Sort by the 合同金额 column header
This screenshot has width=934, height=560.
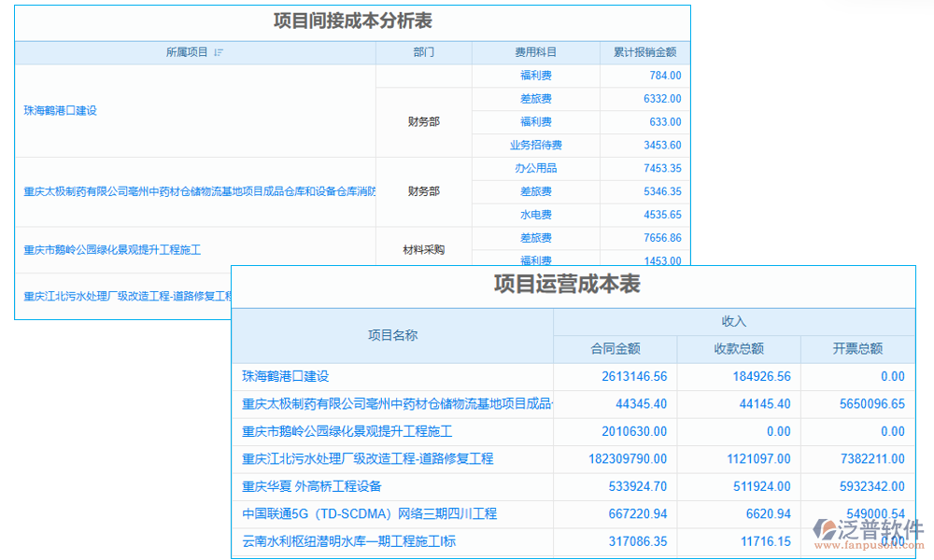click(616, 348)
